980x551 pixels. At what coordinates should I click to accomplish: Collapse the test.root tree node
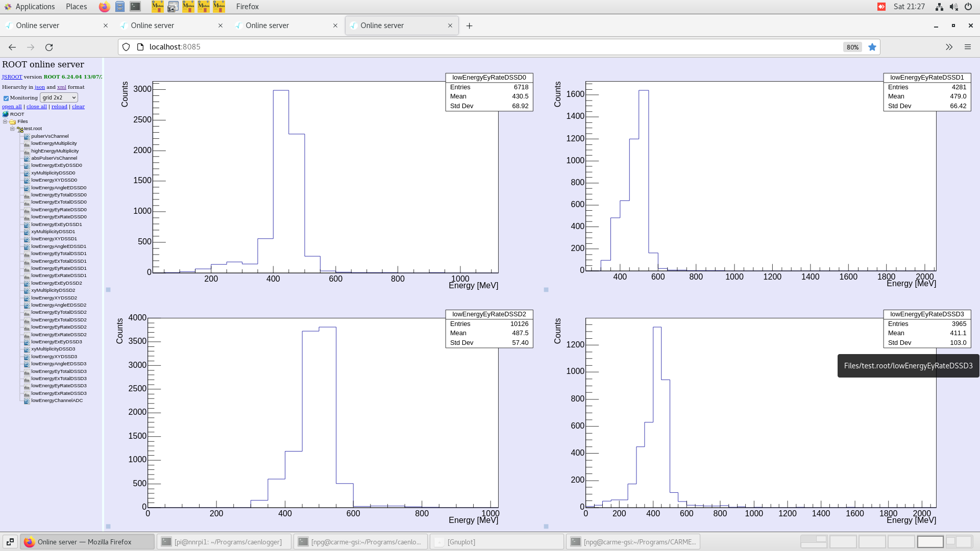coord(12,129)
